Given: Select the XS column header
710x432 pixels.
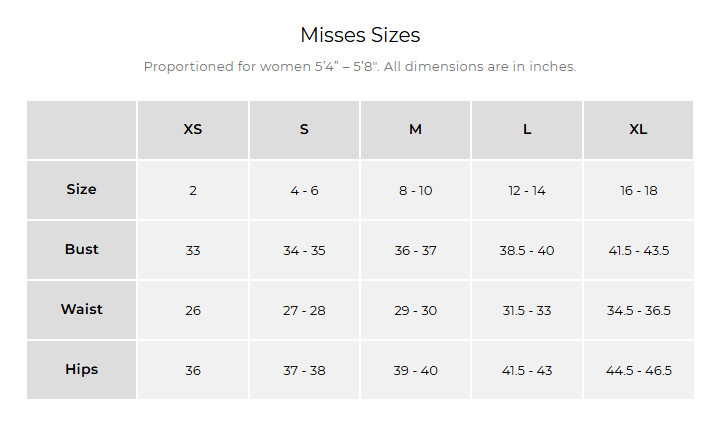Looking at the screenshot, I should click(x=193, y=130).
